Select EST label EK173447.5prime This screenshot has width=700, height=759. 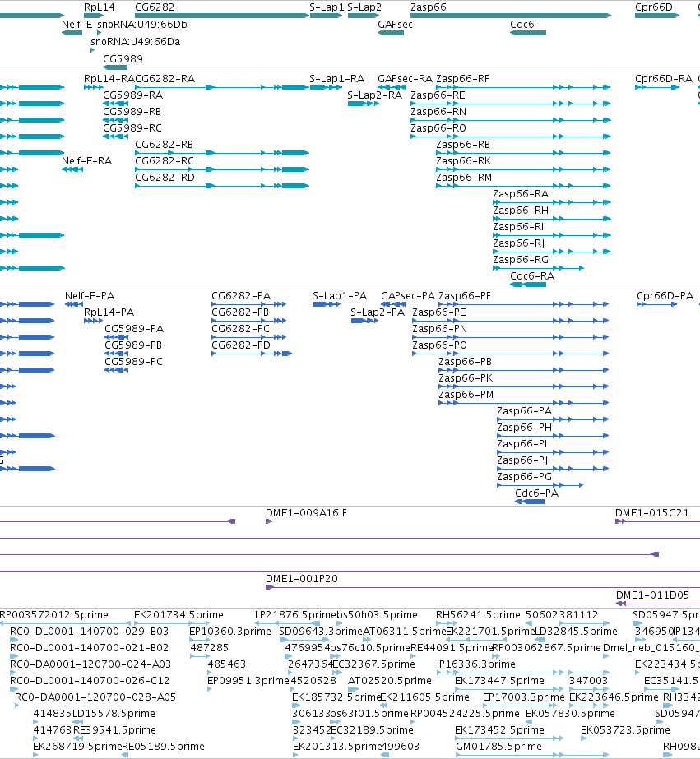[499, 681]
